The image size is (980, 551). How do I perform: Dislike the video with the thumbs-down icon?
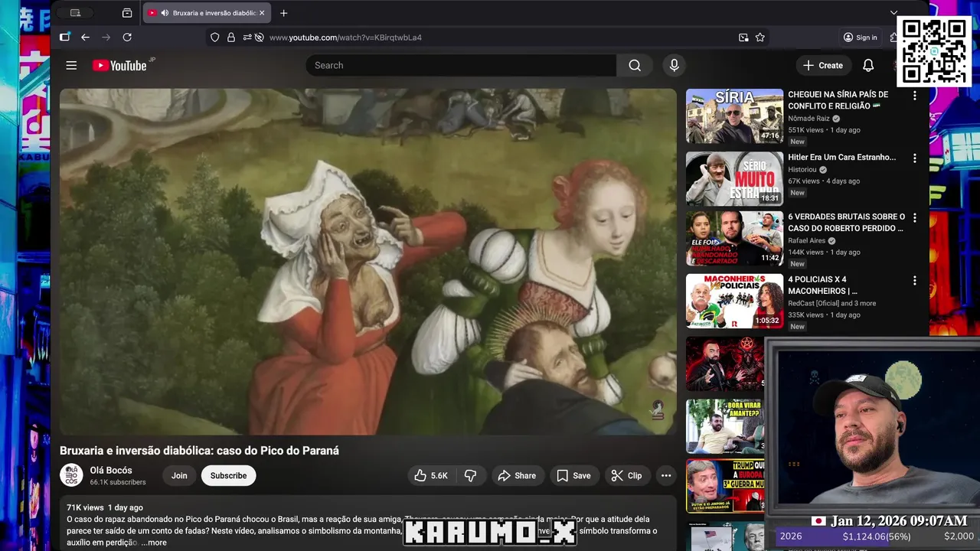[x=471, y=475]
